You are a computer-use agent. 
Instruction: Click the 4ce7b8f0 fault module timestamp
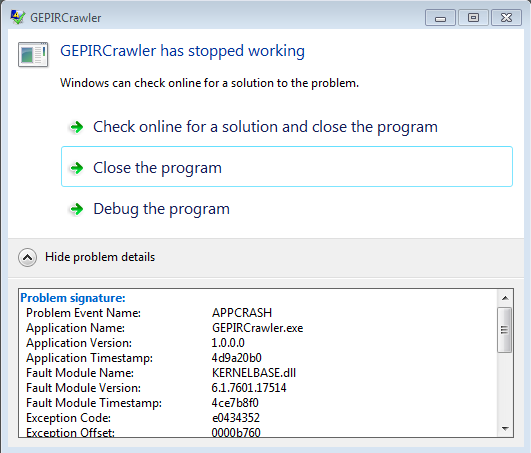pyautogui.click(x=235, y=403)
